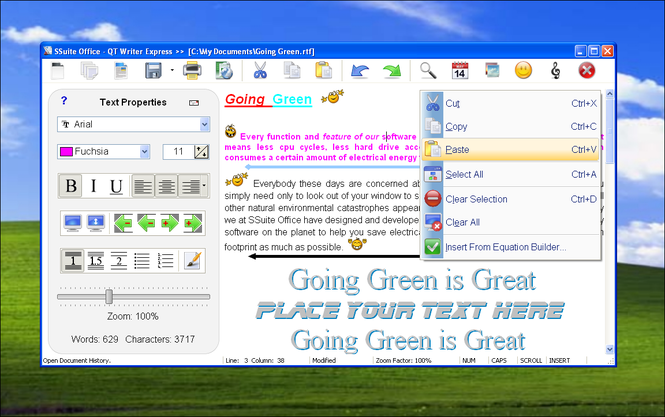
Task: Cut selection using scissors toolbar icon
Action: (x=260, y=70)
